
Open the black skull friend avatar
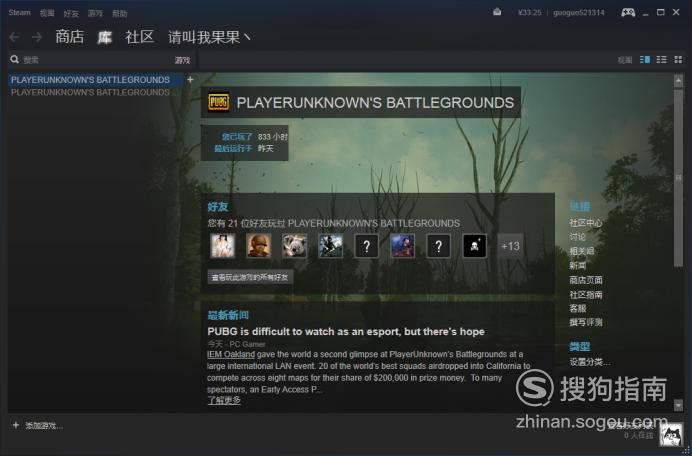point(474,246)
